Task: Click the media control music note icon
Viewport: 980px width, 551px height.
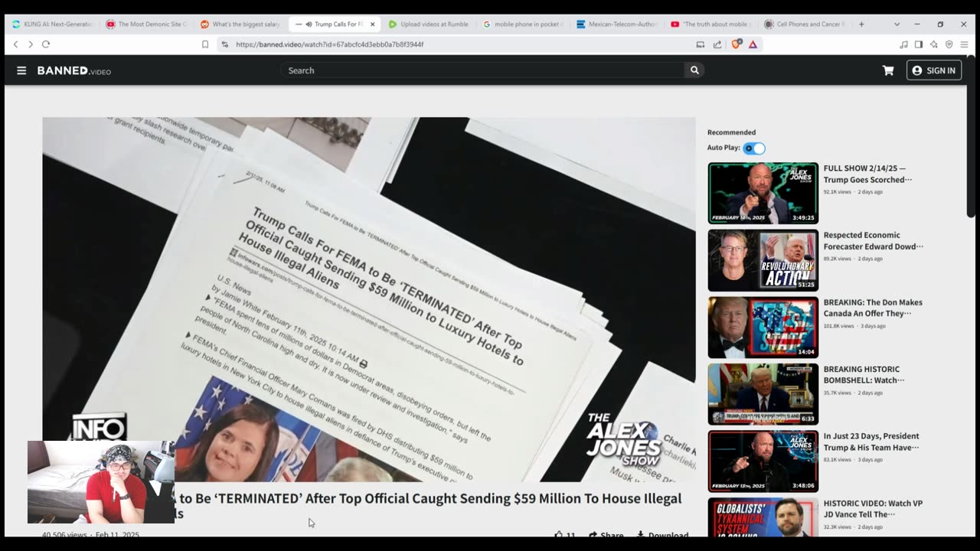Action: 903,44
